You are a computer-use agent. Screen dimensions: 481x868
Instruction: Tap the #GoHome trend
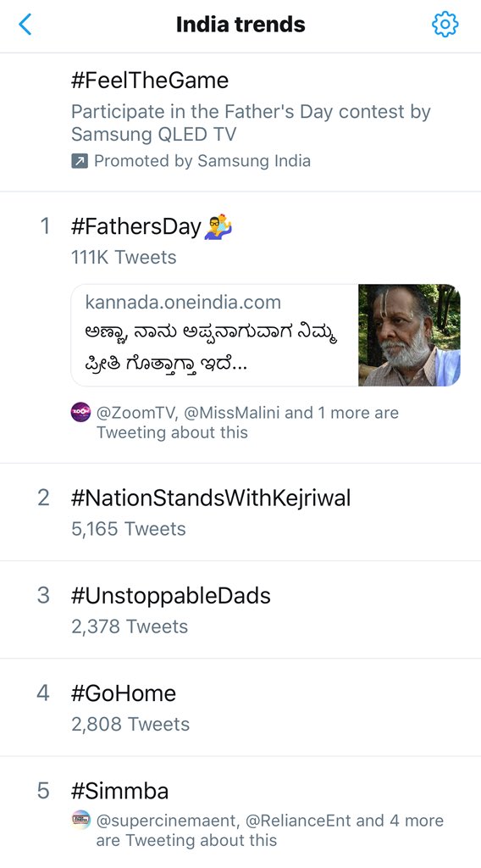[x=240, y=708]
